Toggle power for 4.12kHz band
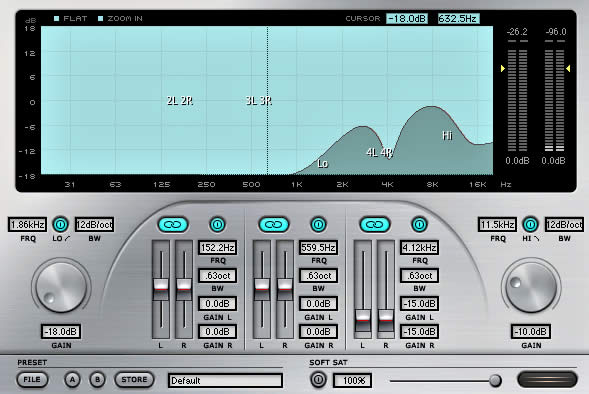This screenshot has width=589, height=394. tap(419, 225)
